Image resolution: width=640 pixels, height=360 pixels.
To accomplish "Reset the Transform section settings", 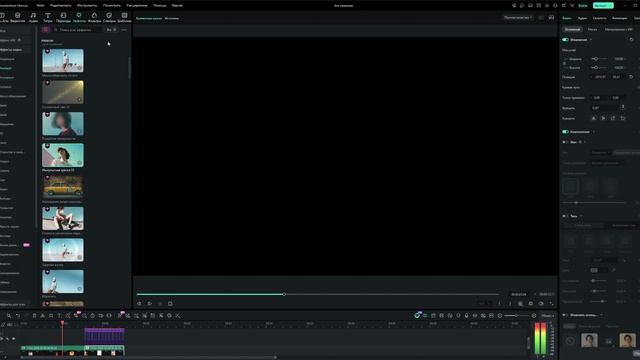I will click(x=631, y=40).
